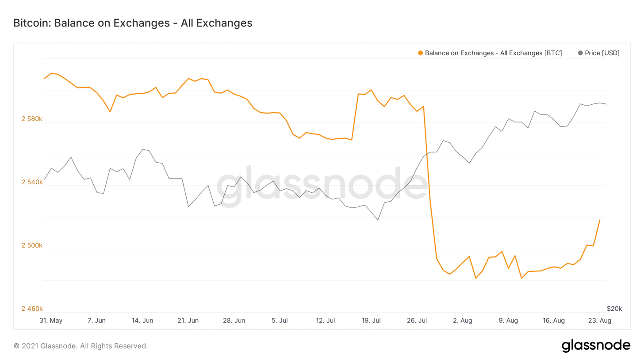Screen dimensions: 644x362
Task: Select the 28. Jun date marker
Action: click(234, 320)
